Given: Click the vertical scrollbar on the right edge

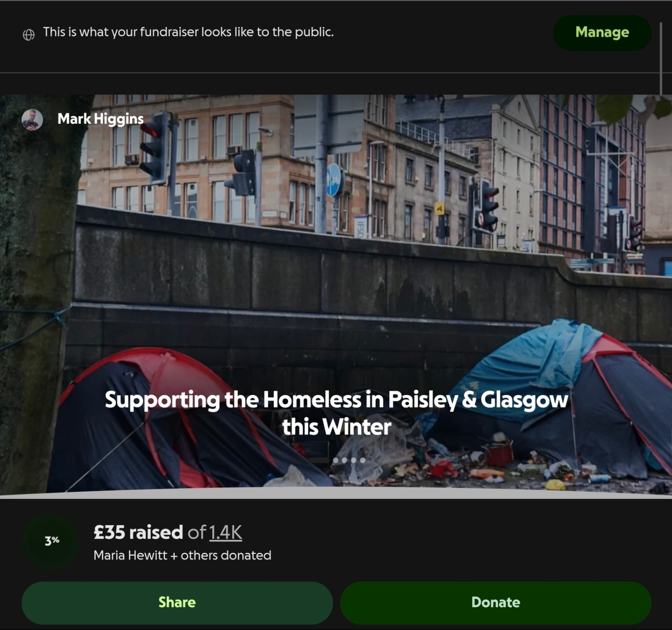Looking at the screenshot, I should 661,59.
